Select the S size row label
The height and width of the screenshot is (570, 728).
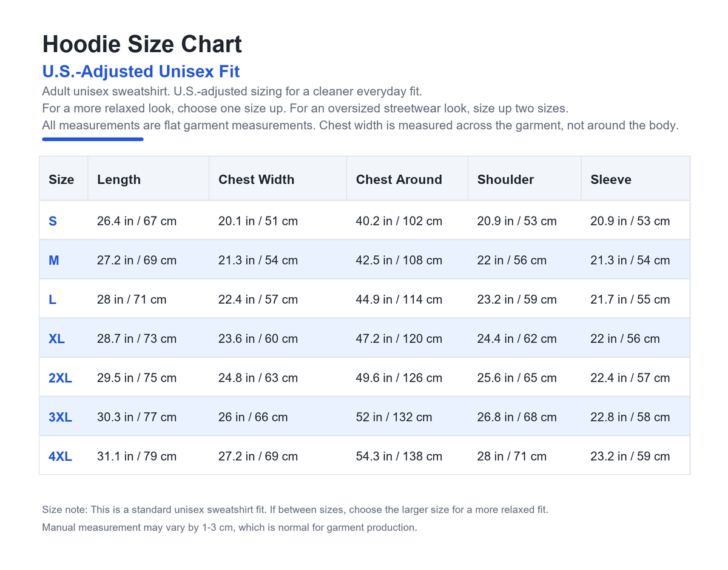coord(53,221)
